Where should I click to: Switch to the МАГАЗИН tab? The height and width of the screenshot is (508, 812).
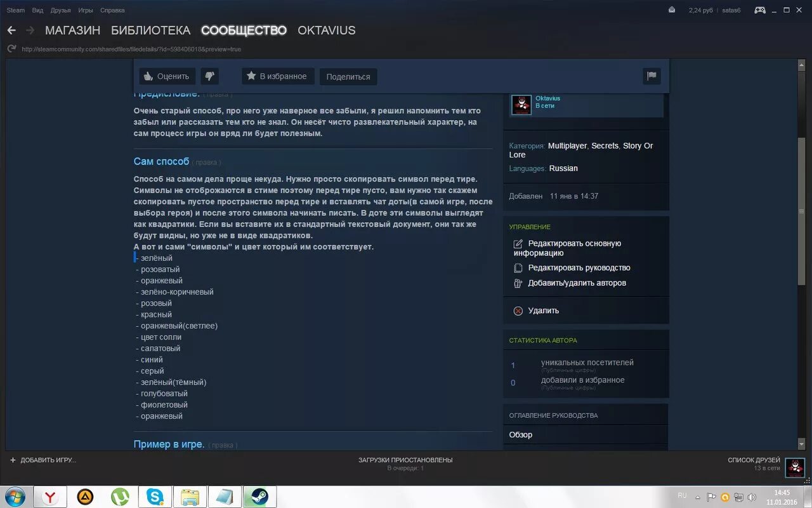tap(73, 30)
